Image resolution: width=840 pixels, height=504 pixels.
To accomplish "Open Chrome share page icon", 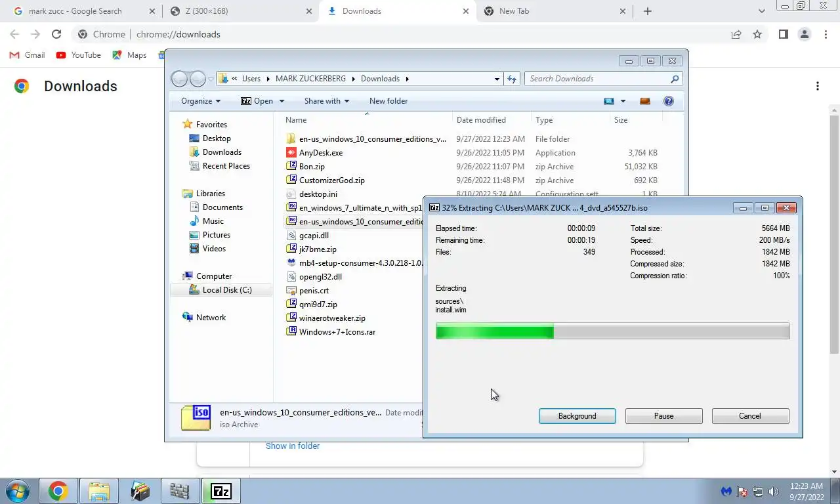I will (x=736, y=34).
